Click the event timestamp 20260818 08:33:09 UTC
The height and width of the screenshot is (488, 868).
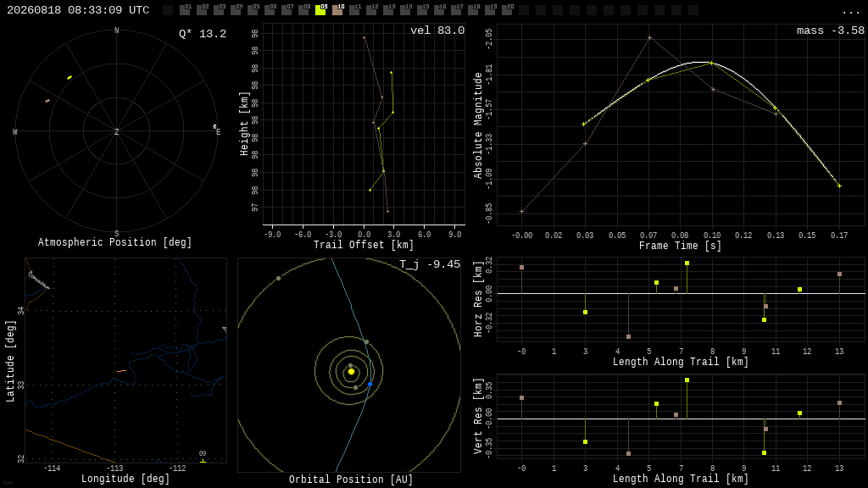pyautogui.click(x=78, y=10)
